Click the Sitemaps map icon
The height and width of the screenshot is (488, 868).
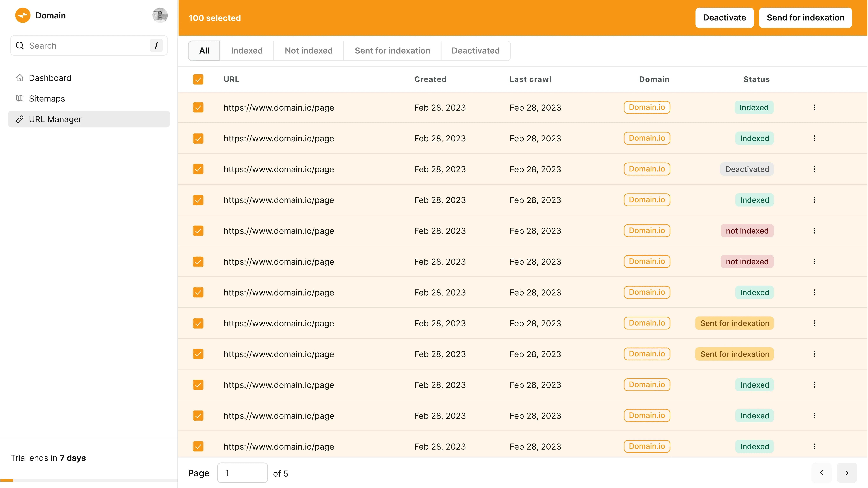20,98
